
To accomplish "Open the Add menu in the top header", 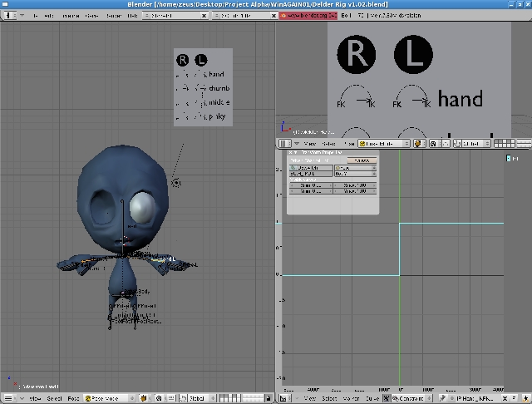I will click(x=49, y=16).
